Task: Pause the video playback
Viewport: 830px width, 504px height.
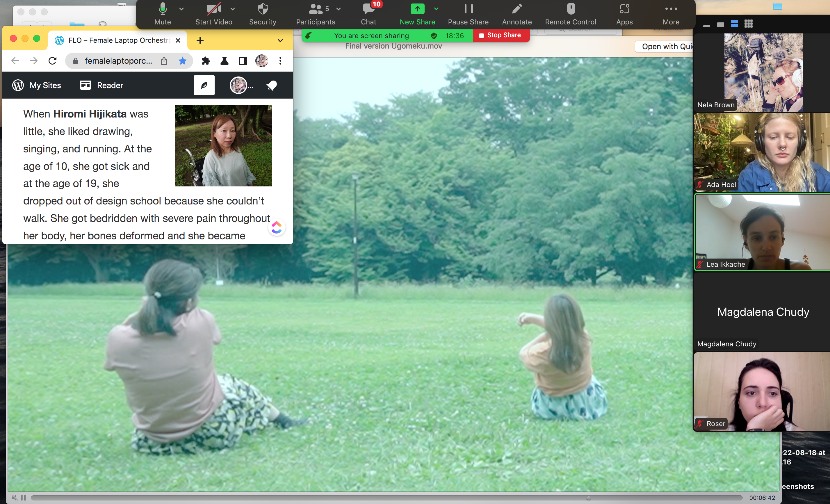Action: pos(23,497)
